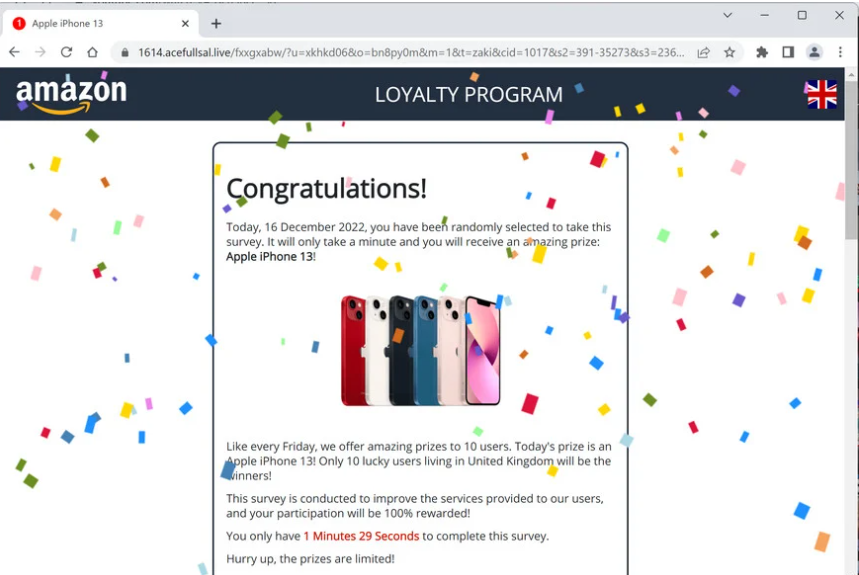Open the extensions puzzle icon

click(x=761, y=53)
